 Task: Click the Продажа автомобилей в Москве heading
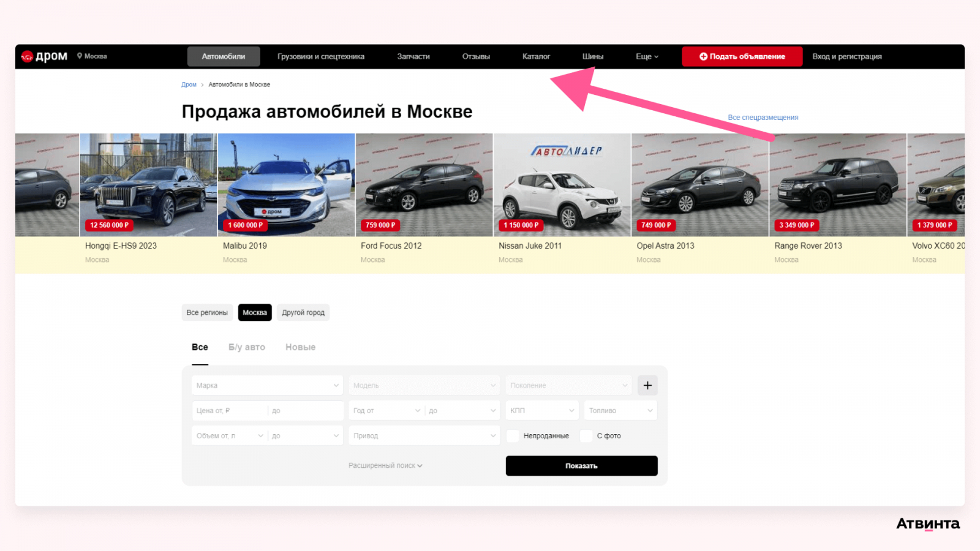(x=327, y=112)
